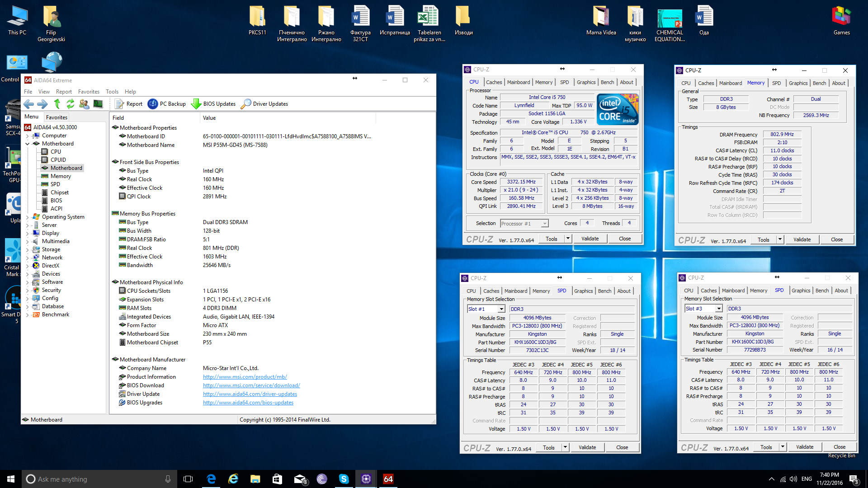Screen dimensions: 868x488
Task: Click the volume icon in system tray
Action: (793, 479)
